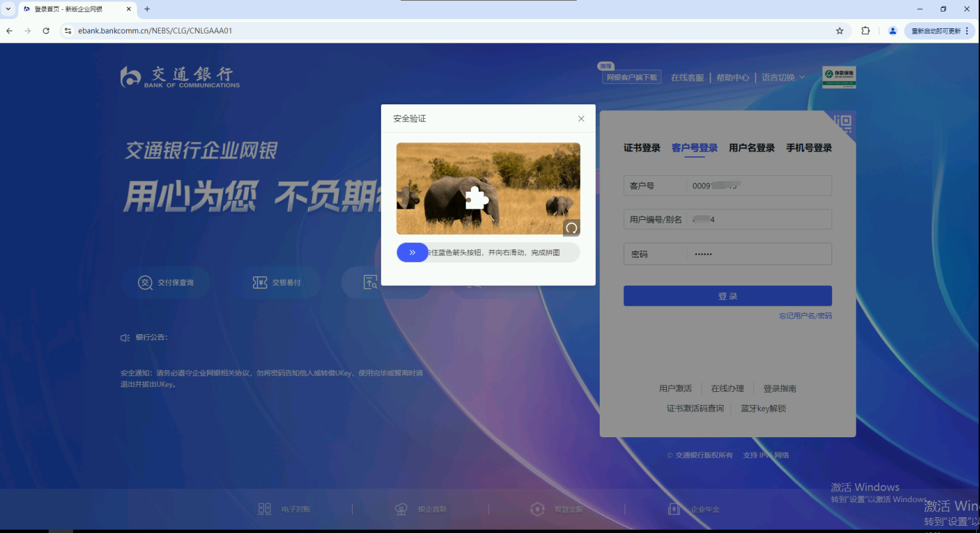The width and height of the screenshot is (980, 533).
Task: Click the 存款保险 badge icon
Action: tap(839, 77)
